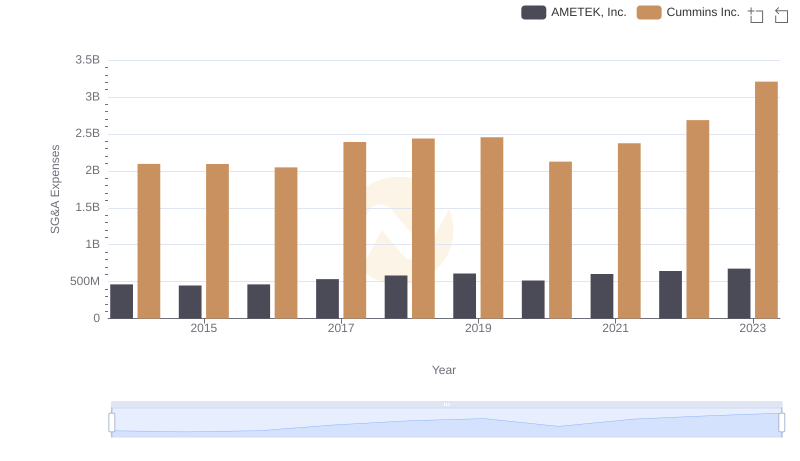Click the 2017 x-axis label

coord(341,328)
